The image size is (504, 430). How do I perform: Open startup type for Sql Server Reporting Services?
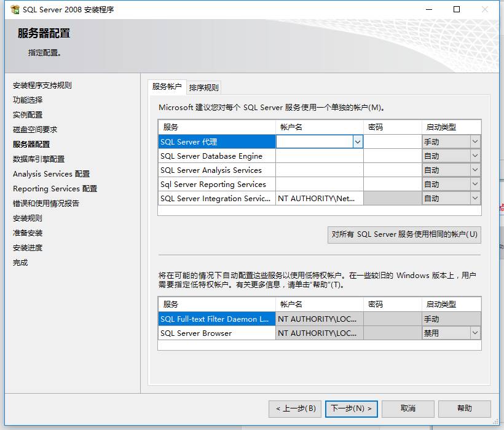475,184
